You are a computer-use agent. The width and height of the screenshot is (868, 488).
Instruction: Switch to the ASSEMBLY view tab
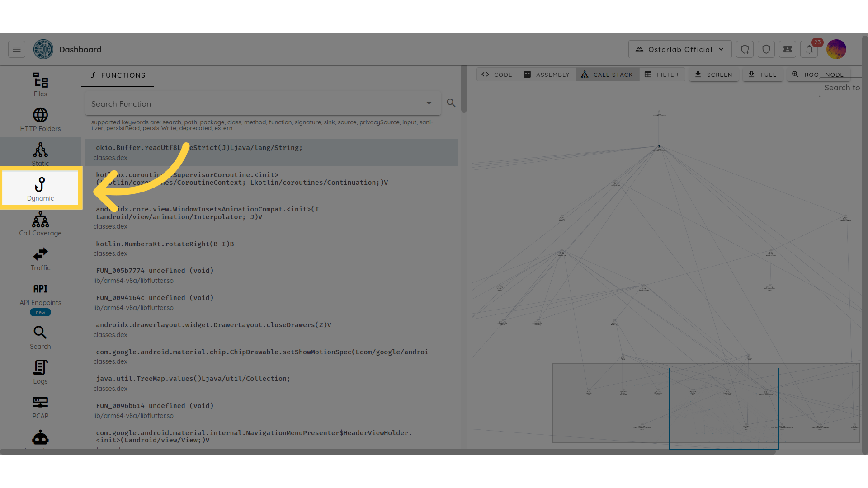pyautogui.click(x=547, y=75)
